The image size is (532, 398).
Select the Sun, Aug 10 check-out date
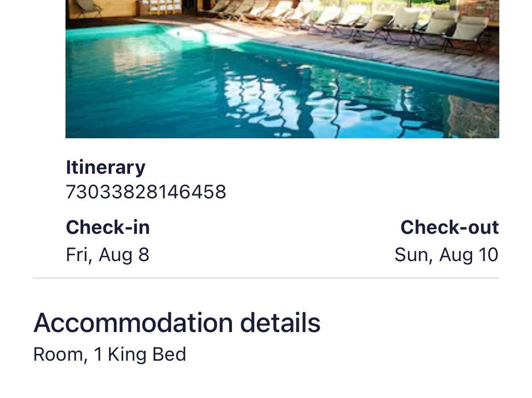click(446, 255)
